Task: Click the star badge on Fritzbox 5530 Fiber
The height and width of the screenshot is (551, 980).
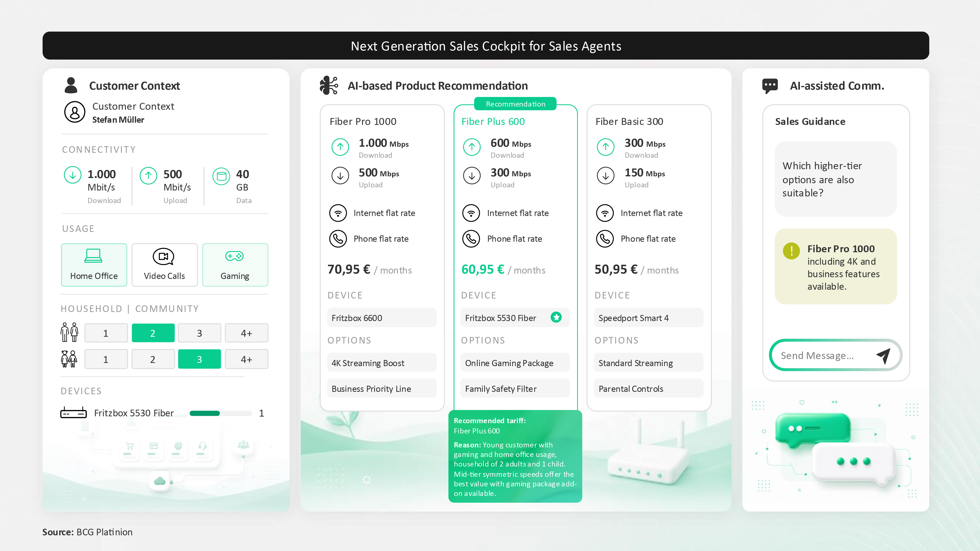Action: pos(556,317)
